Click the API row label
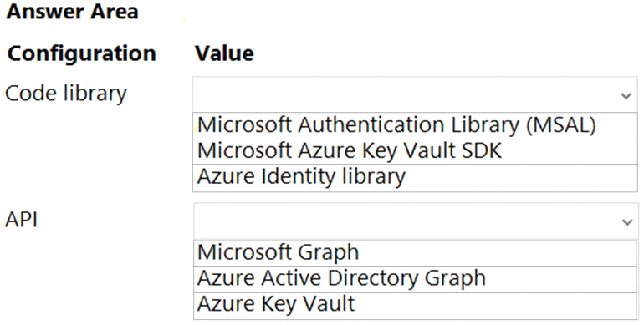The width and height of the screenshot is (644, 325). [22, 220]
